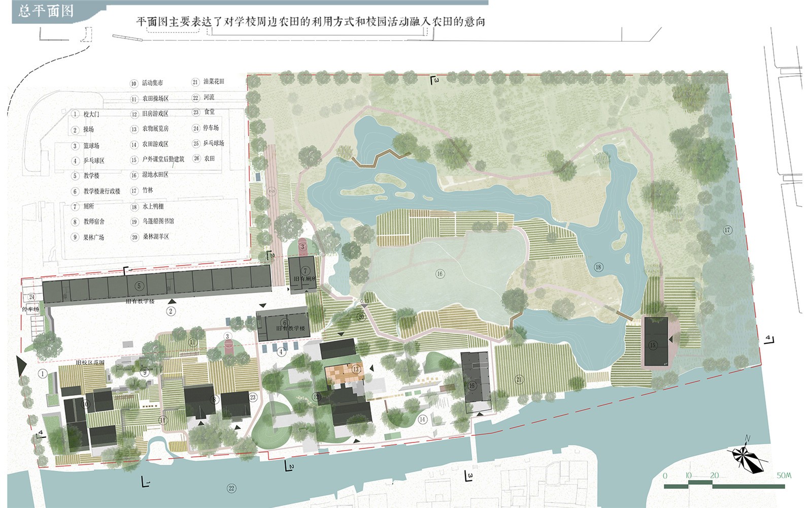This screenshot has height=508, width=812.
Task: Click the 旧有厕所 building label
Action: click(305, 279)
